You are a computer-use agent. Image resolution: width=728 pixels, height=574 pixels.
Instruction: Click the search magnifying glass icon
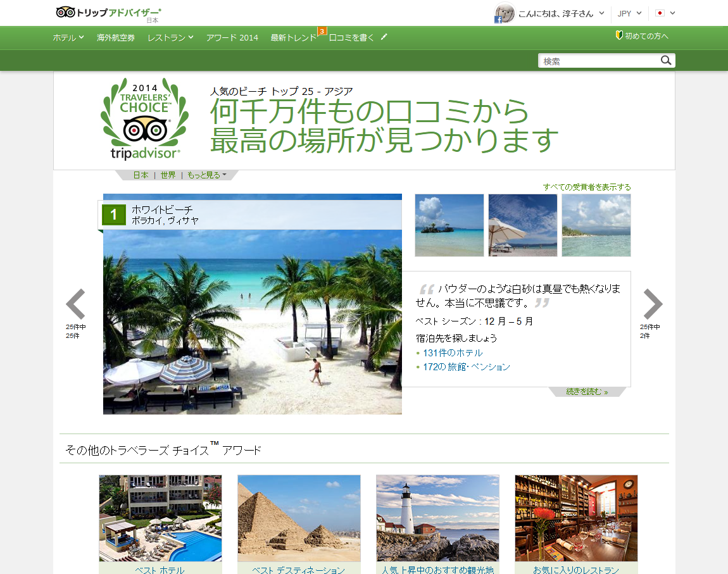pos(666,60)
